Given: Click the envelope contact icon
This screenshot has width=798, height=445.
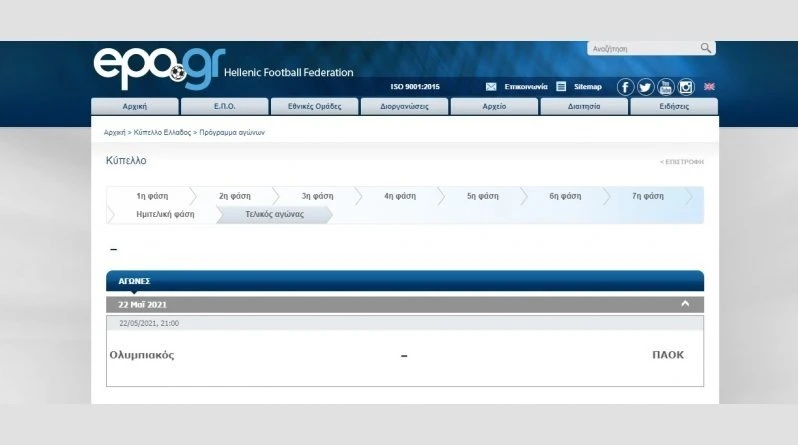Looking at the screenshot, I should click(x=491, y=87).
